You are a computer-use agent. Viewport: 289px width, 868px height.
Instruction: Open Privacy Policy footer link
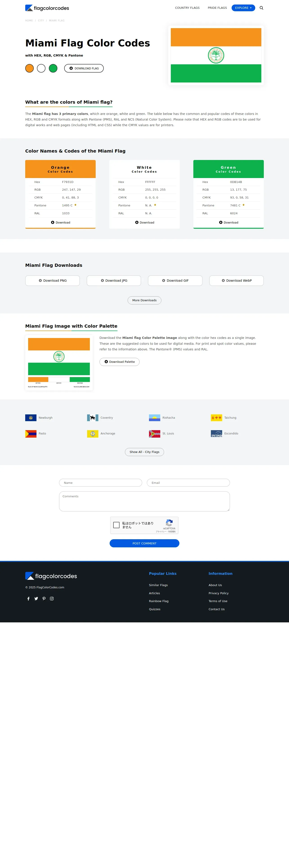pyautogui.click(x=219, y=593)
